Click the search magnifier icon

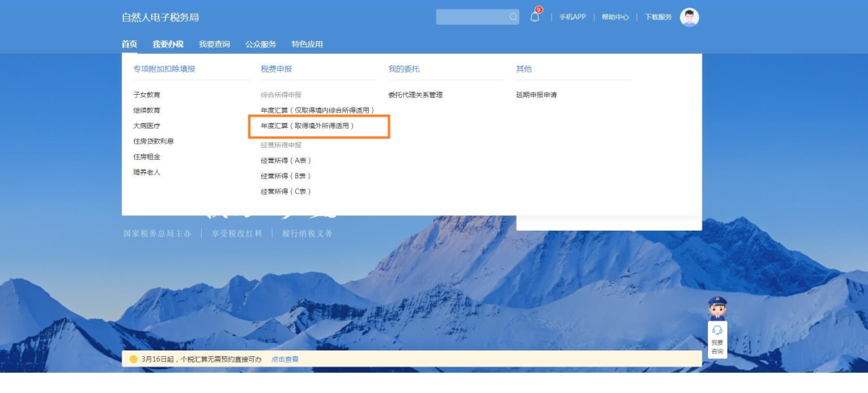coord(513,17)
